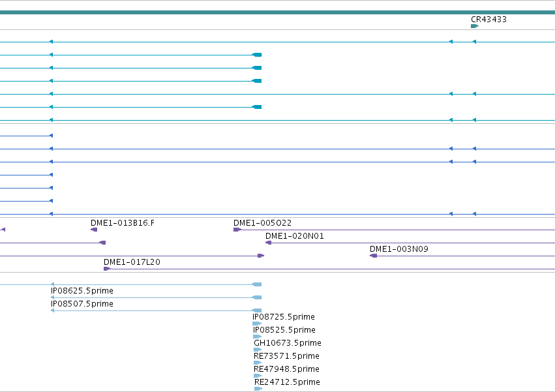The width and height of the screenshot is (555, 392).
Task: Click the small glyph under IP08525.5prime
Action: pos(258,337)
